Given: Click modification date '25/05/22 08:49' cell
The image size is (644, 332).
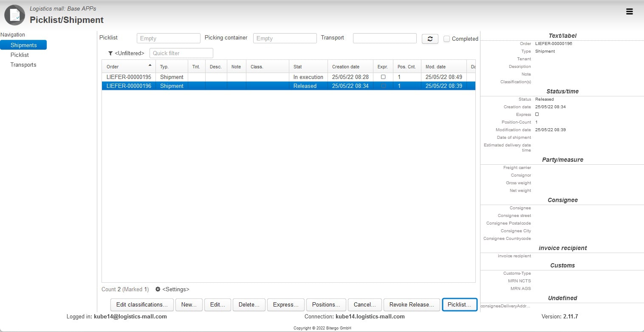Looking at the screenshot, I should pyautogui.click(x=444, y=77).
